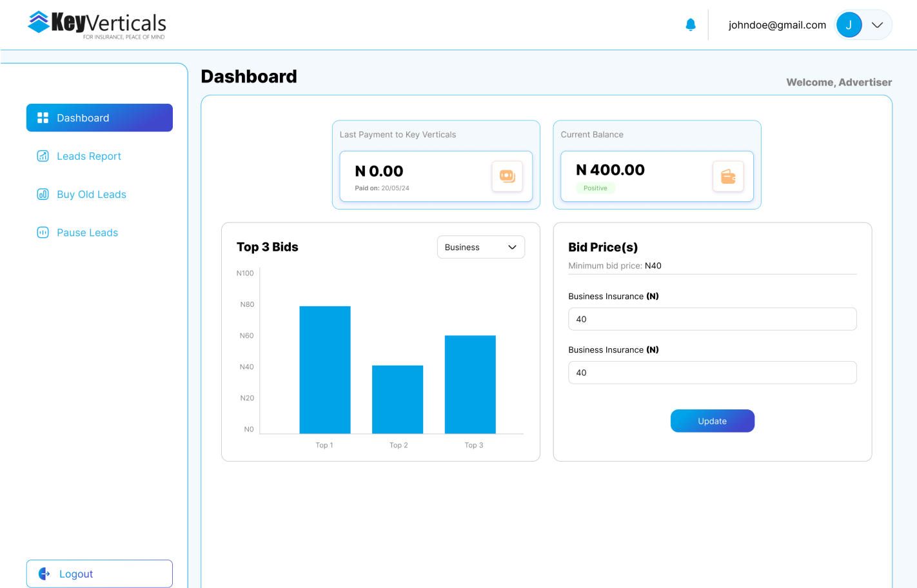Click the Logout arrow icon
The image size is (917, 588).
(44, 574)
